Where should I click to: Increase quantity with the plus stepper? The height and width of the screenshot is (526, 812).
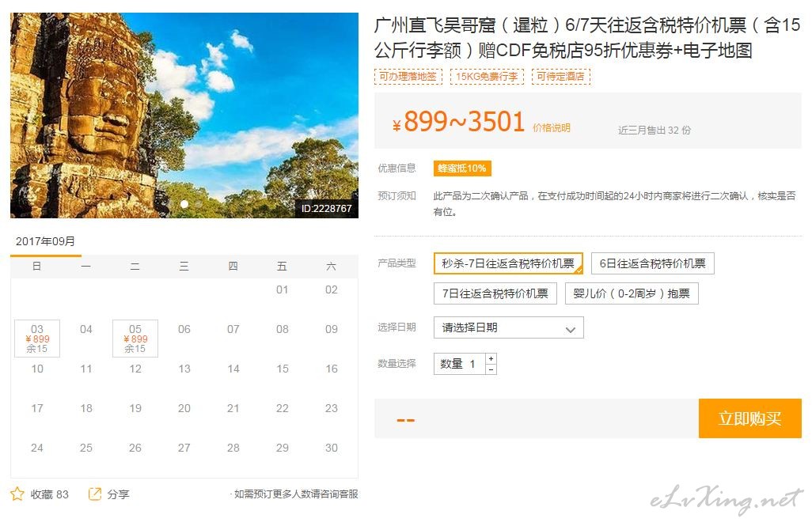pos(491,358)
